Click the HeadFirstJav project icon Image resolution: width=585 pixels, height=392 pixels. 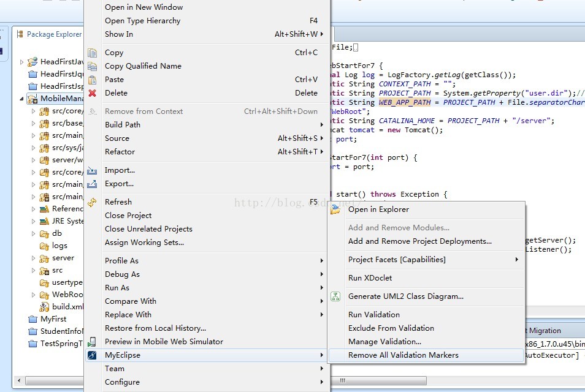pos(33,61)
